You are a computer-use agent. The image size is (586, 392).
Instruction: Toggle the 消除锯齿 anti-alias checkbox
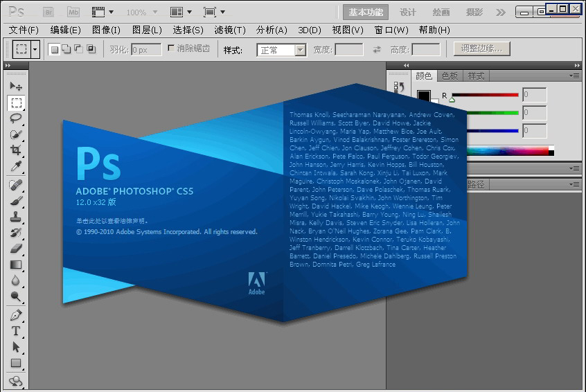pyautogui.click(x=171, y=48)
